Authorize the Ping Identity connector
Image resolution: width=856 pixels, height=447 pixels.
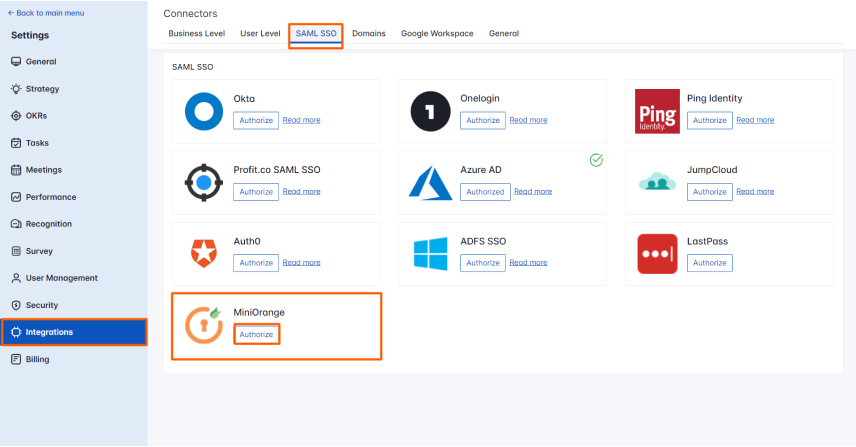tap(710, 120)
